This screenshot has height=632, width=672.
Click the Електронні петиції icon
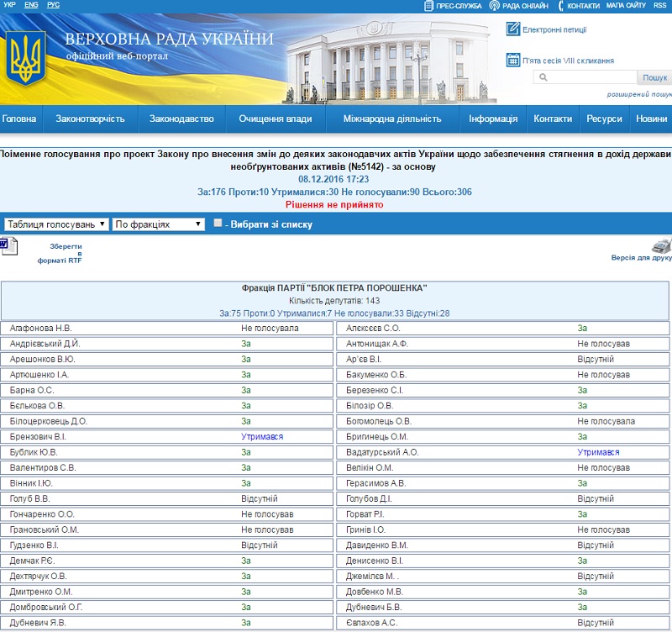click(x=512, y=29)
